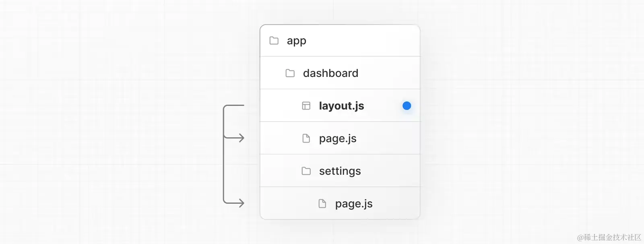The height and width of the screenshot is (244, 644).
Task: Click empty area right of app label
Action: point(362,41)
